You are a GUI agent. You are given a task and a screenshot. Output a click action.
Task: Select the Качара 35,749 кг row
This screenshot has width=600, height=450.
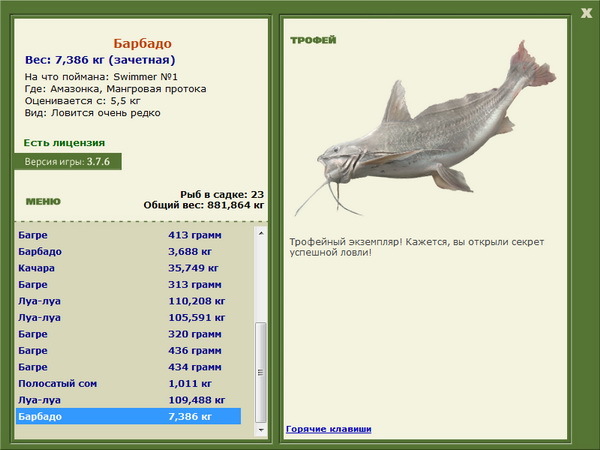click(x=129, y=268)
